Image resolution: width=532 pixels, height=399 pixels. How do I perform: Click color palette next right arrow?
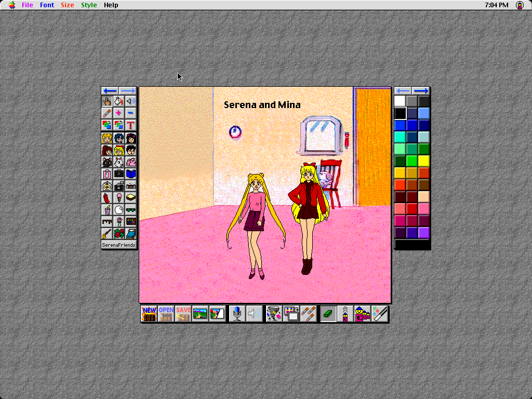tap(421, 90)
